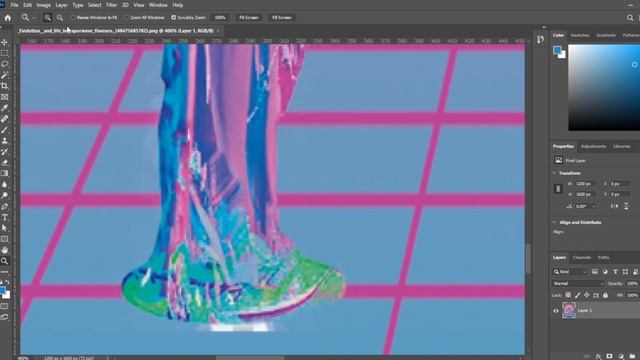Image resolution: width=640 pixels, height=360 pixels.
Task: Select the Frame tool
Action: pos(4,97)
